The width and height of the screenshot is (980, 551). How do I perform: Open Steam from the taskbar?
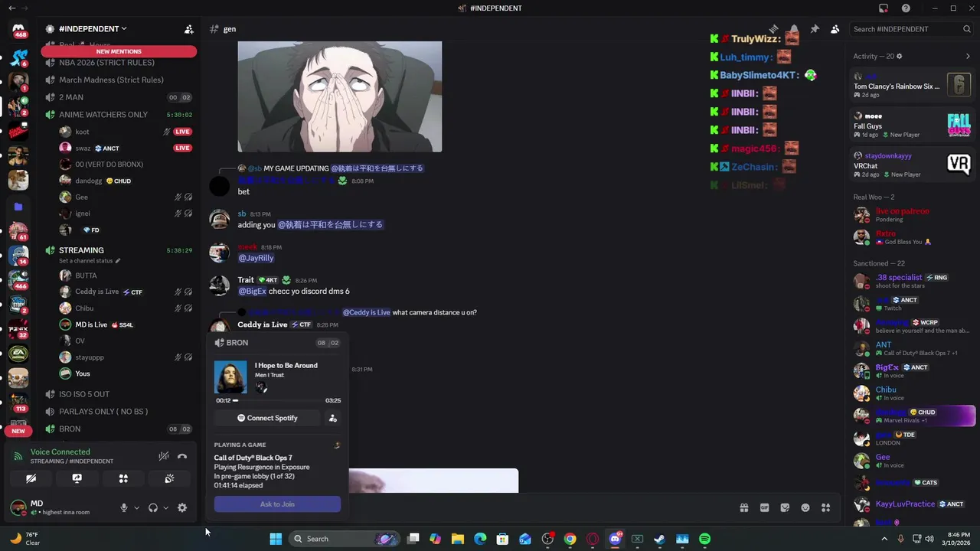coord(659,539)
